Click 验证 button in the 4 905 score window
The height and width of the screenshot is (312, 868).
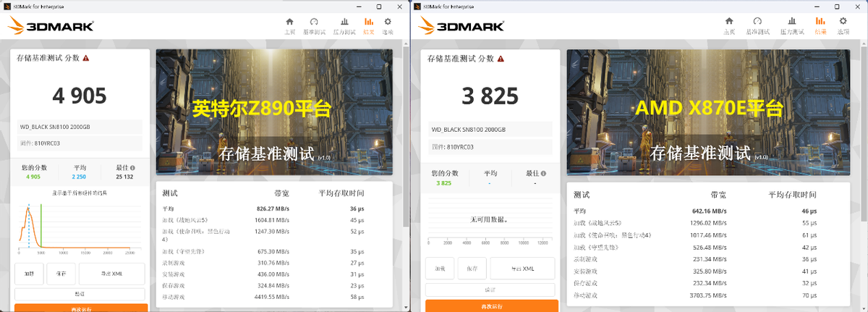click(x=80, y=294)
